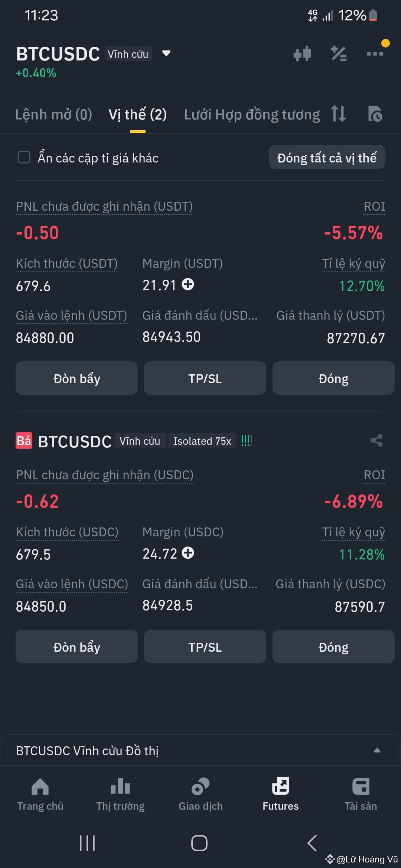Expand the BTCUSDC pair selector dropdown
The image size is (401, 868).
click(166, 53)
